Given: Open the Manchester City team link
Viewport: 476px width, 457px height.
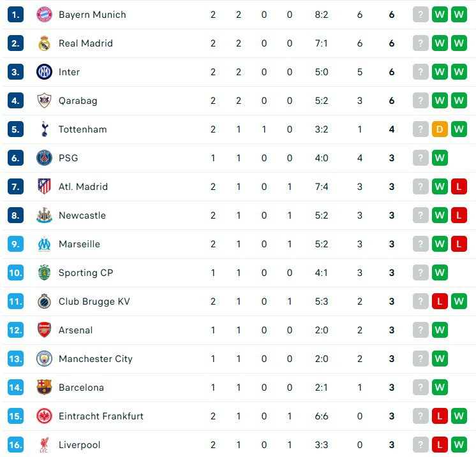Looking at the screenshot, I should coord(95,358).
